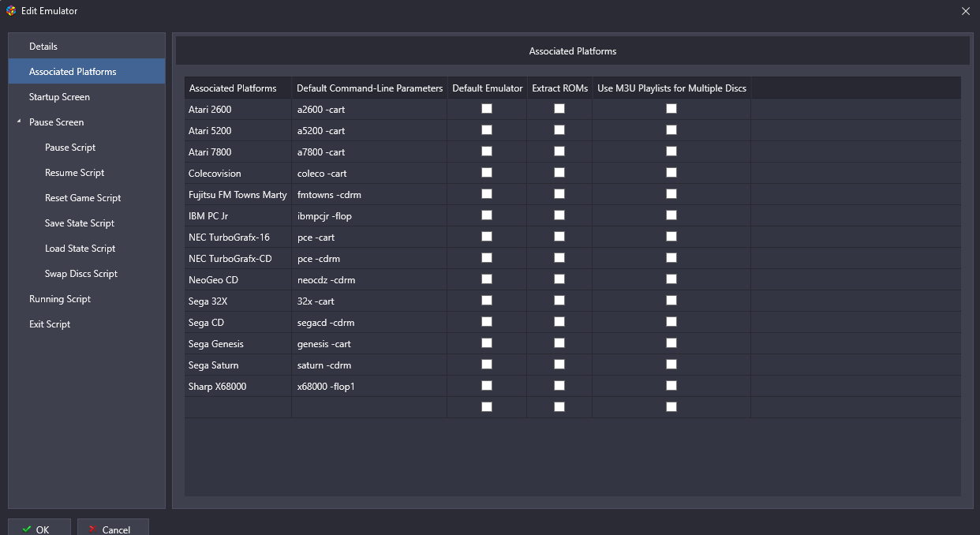Click the 'neocdz -cdrm' parameter cell
Screen dimensions: 980x535
pyautogui.click(x=369, y=280)
